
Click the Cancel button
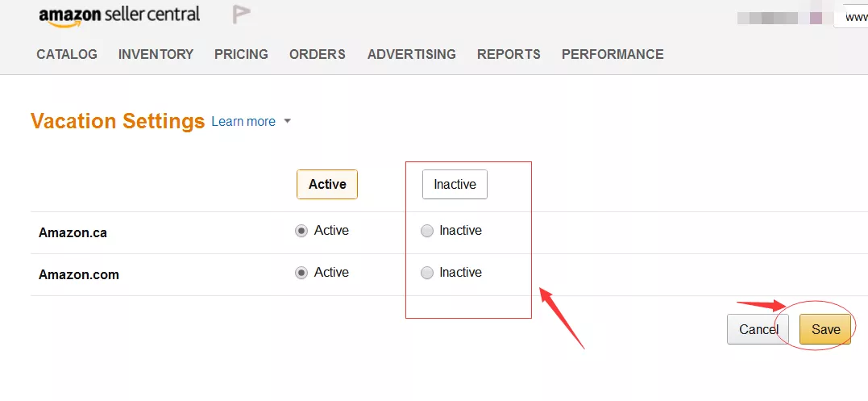pyautogui.click(x=757, y=329)
